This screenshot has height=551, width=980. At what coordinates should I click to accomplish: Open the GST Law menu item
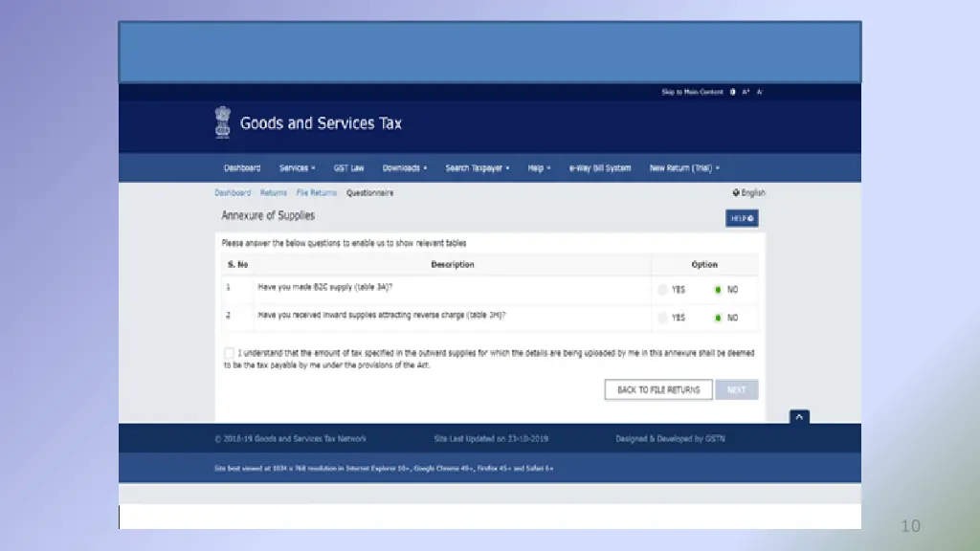pyautogui.click(x=348, y=168)
